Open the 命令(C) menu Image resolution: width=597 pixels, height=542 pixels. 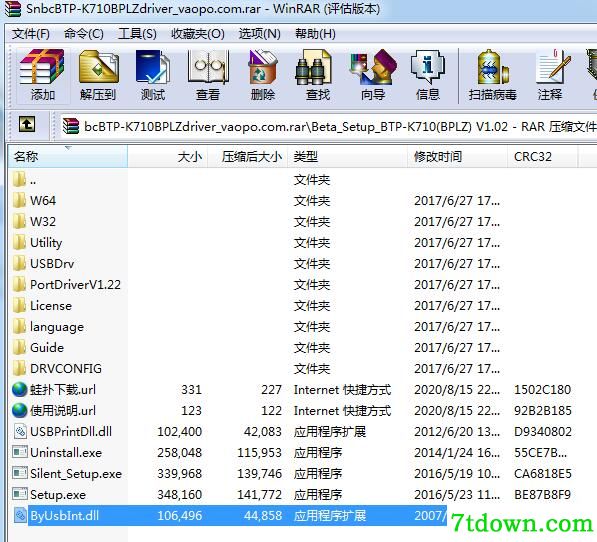click(x=84, y=34)
